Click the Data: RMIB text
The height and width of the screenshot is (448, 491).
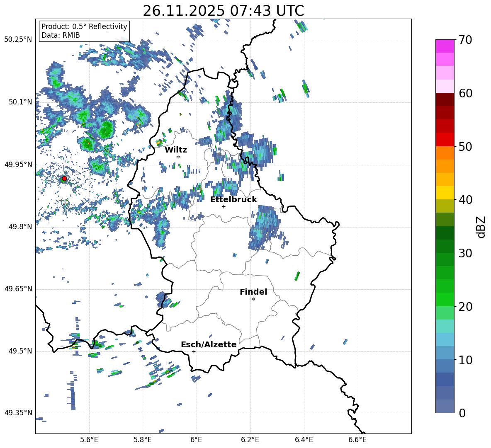(61, 35)
